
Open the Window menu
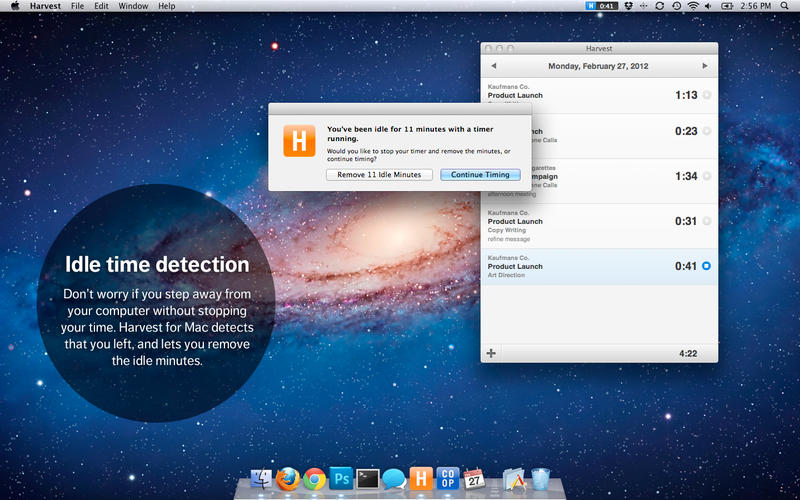tap(133, 6)
